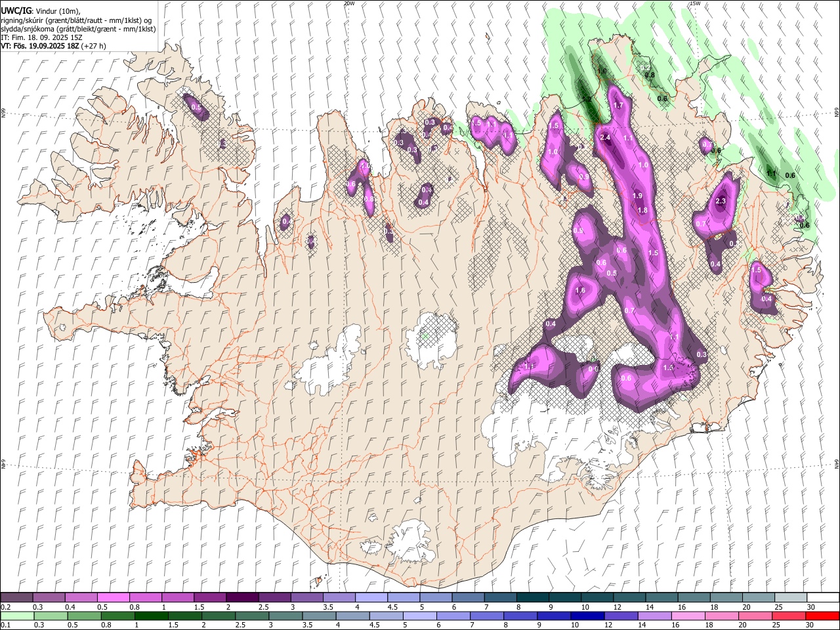Click the white Hofsjökull glacier in central Iceland

tap(431, 339)
